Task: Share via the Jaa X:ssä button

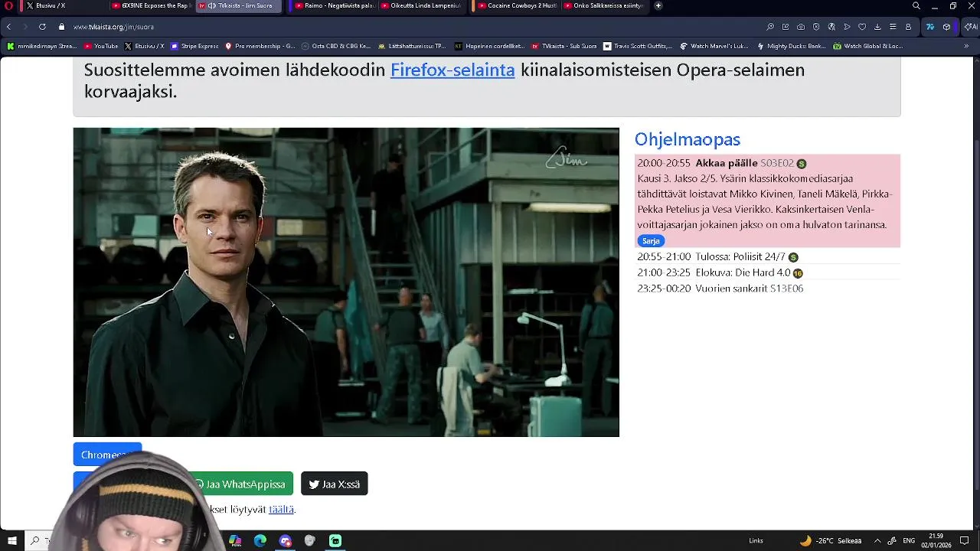Action: [335, 484]
